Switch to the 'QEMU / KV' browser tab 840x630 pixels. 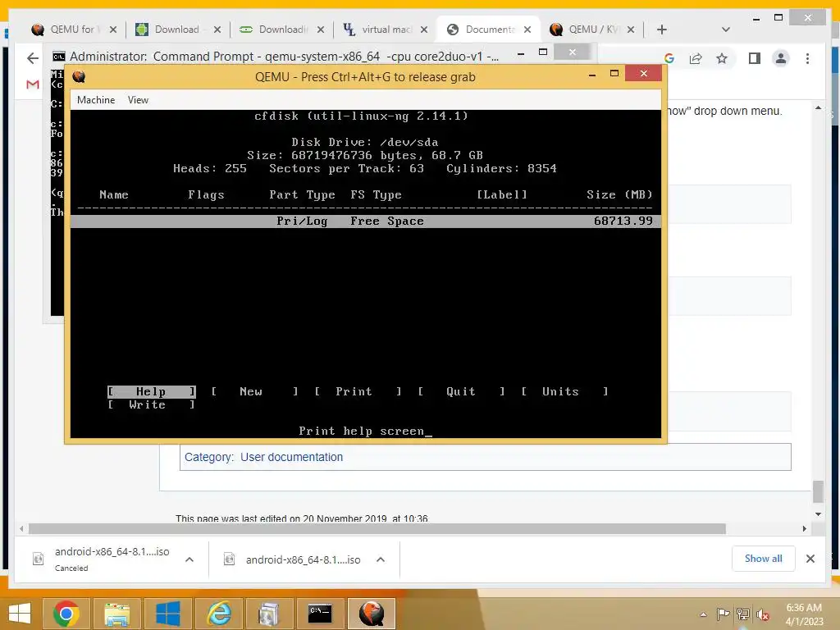pyautogui.click(x=591, y=30)
